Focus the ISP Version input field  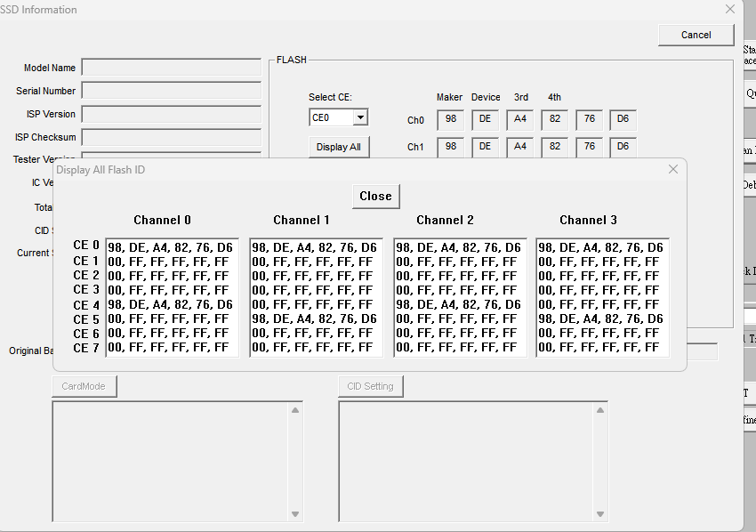point(171,114)
